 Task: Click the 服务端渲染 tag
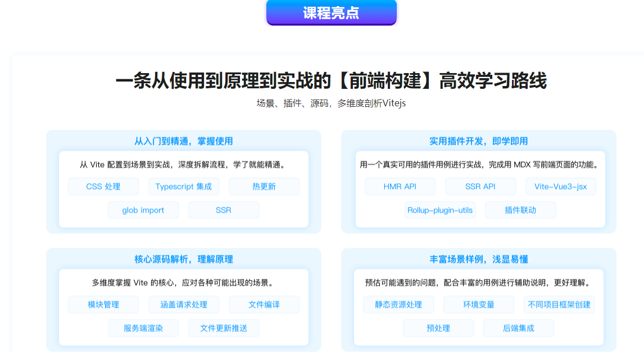tap(143, 328)
